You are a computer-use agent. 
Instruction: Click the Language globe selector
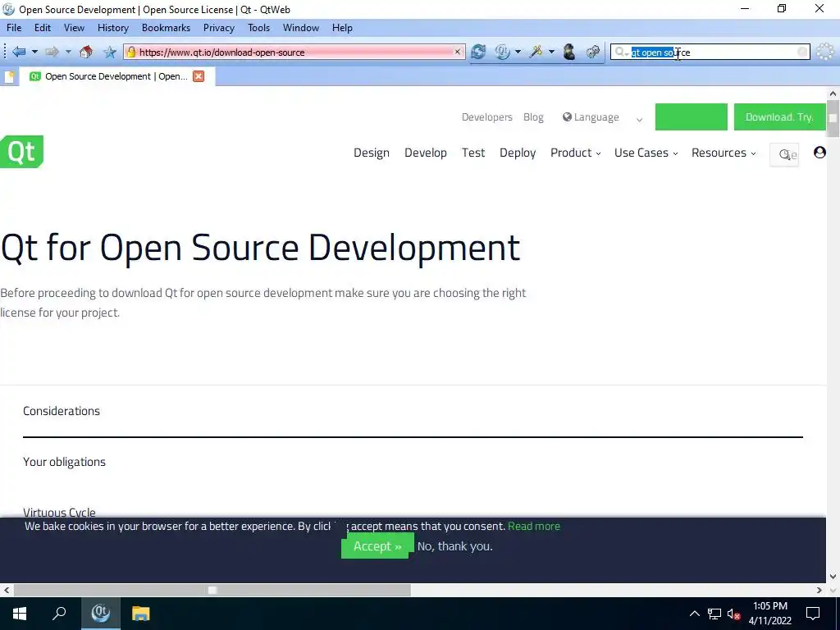pos(591,117)
